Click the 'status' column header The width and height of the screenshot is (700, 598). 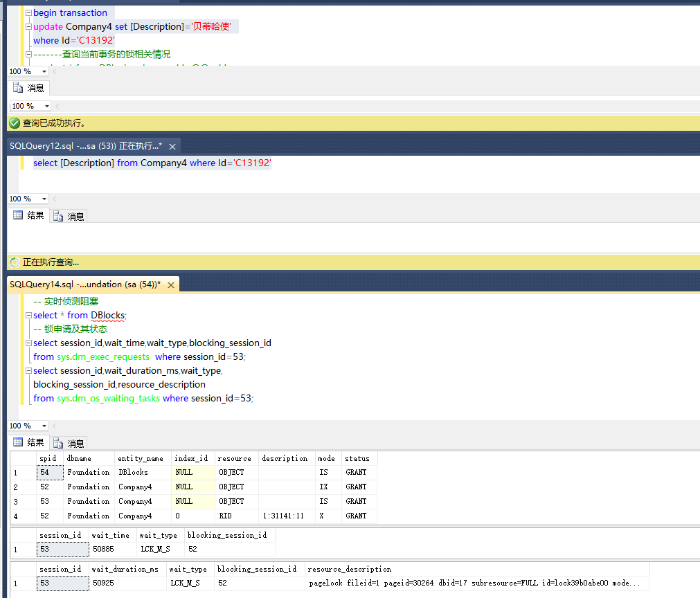[x=360, y=458]
